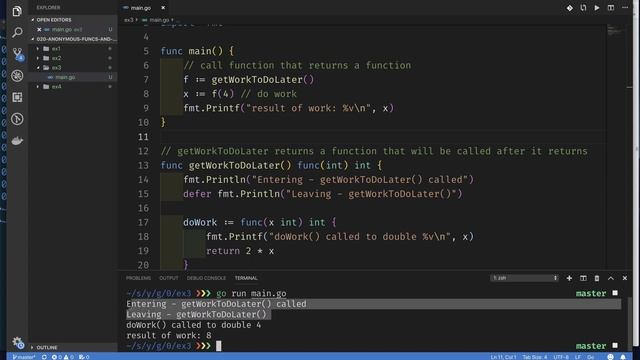Maximize the panel with the up chevron
The image size is (640, 360).
point(611,278)
